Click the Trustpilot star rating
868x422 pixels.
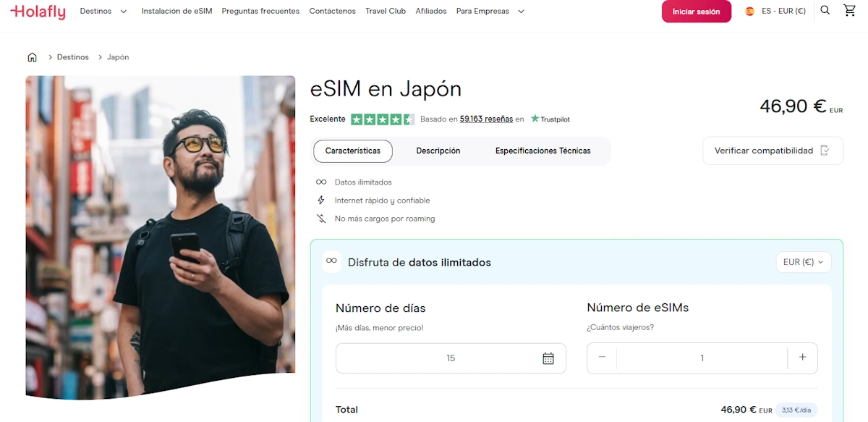383,119
